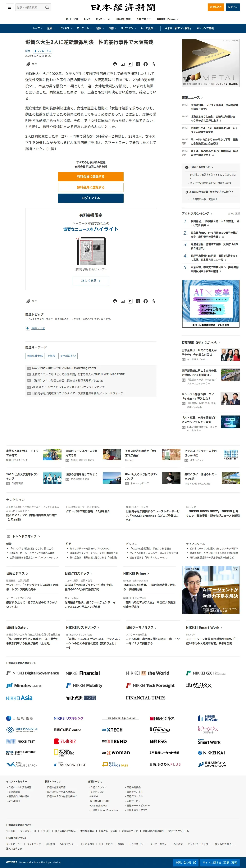This screenshot has width=246, height=868.
Task: Expand the トップ navigation dropdown
Action: 37,28
